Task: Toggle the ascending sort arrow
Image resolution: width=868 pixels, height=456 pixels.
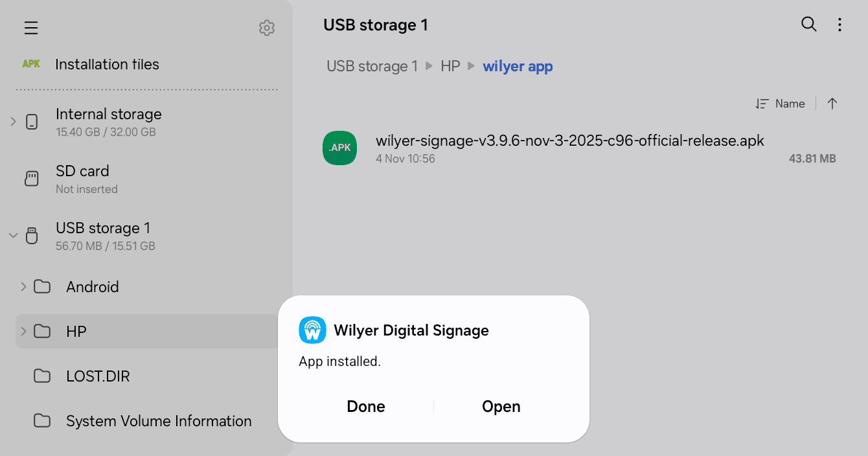Action: pos(832,104)
